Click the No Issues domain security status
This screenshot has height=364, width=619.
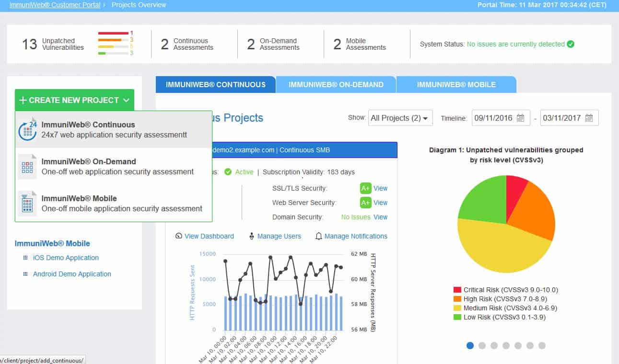[356, 217]
